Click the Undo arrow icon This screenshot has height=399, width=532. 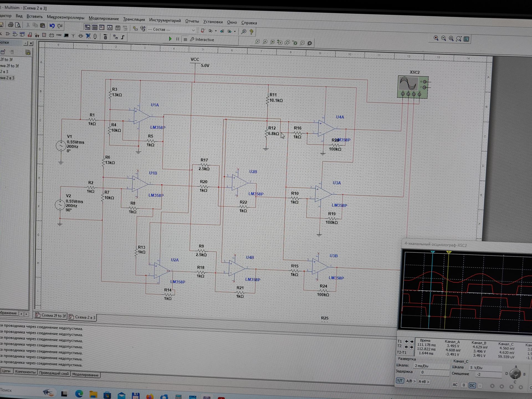(52, 26)
